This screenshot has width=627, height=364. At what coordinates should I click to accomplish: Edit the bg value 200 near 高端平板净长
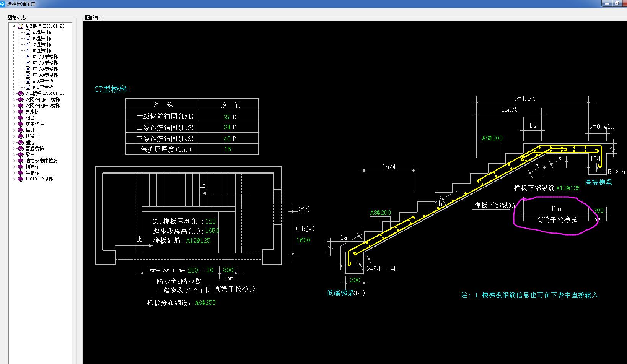[x=598, y=210]
